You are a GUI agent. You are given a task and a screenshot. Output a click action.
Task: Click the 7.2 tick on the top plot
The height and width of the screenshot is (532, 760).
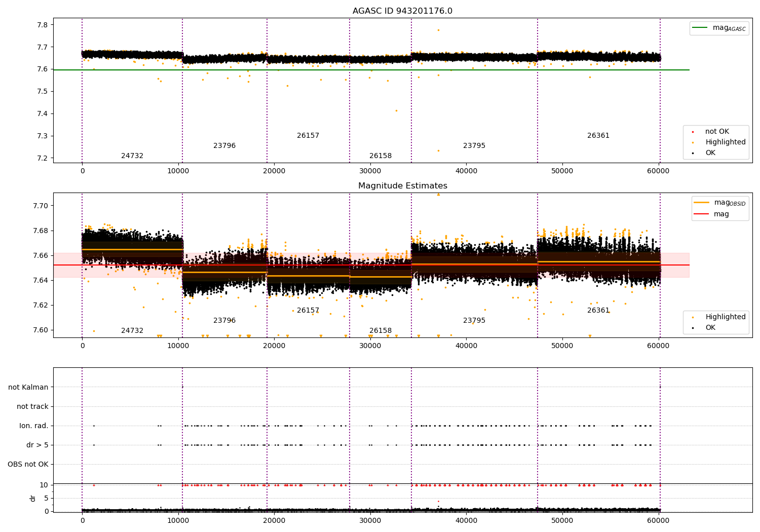pos(43,158)
